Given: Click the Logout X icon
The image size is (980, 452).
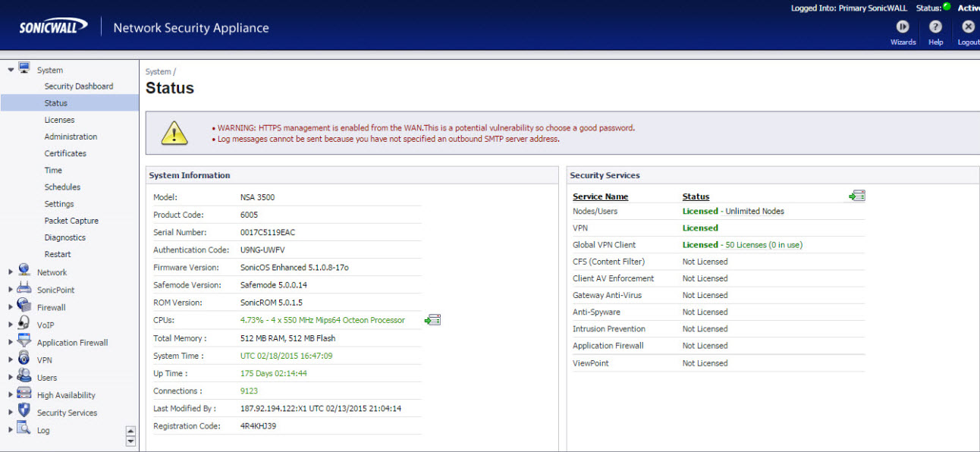Looking at the screenshot, I should tap(968, 27).
